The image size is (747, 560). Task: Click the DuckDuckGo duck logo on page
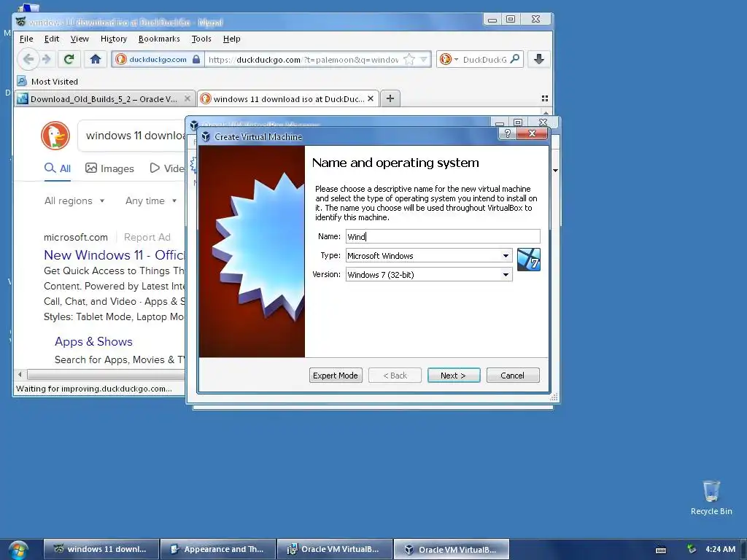pos(55,136)
